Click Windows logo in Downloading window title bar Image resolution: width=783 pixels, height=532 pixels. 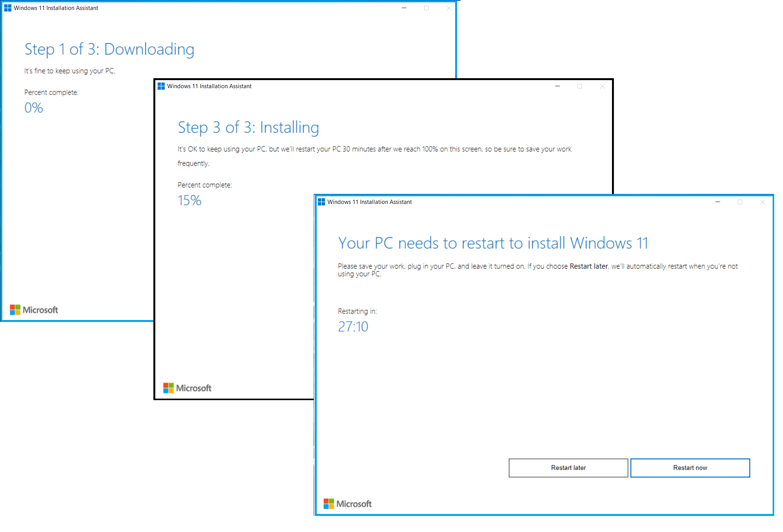(8, 8)
